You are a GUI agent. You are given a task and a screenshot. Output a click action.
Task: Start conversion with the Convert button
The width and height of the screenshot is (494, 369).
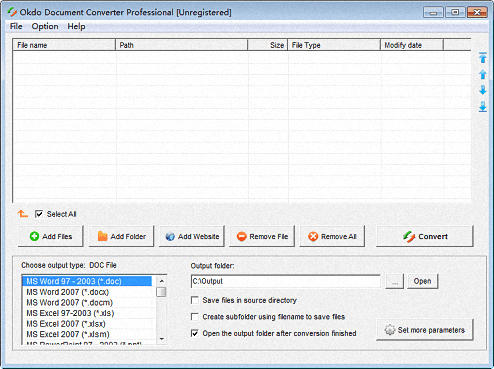pos(425,236)
